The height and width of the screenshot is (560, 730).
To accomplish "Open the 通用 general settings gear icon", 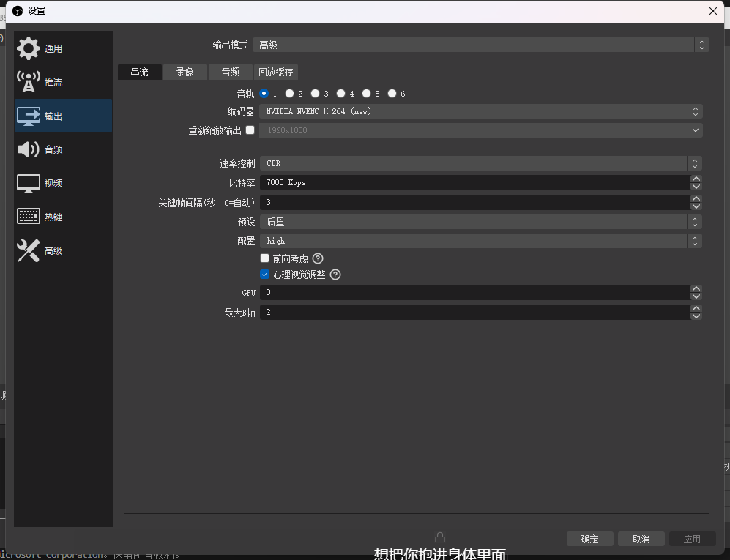I will (x=29, y=48).
